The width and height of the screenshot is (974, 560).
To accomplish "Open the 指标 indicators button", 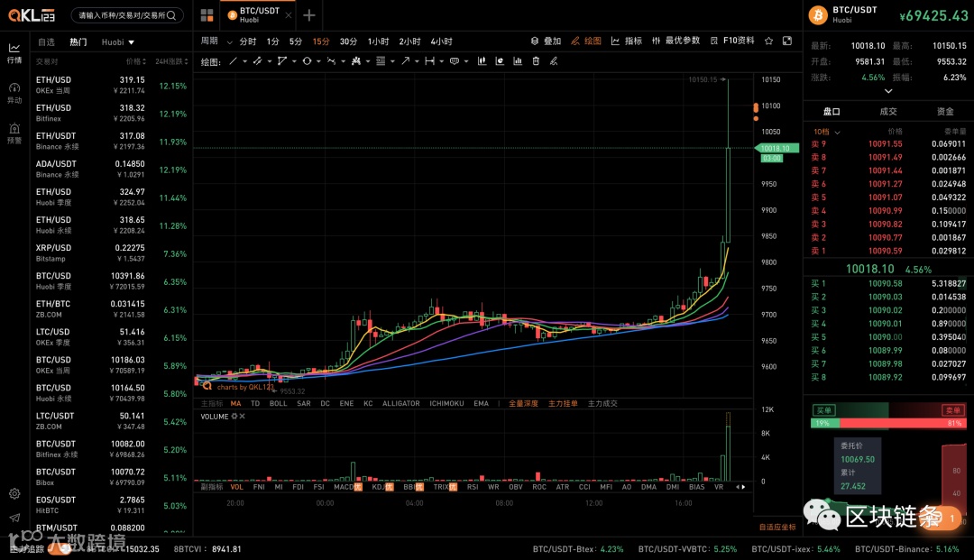I will tap(627, 41).
